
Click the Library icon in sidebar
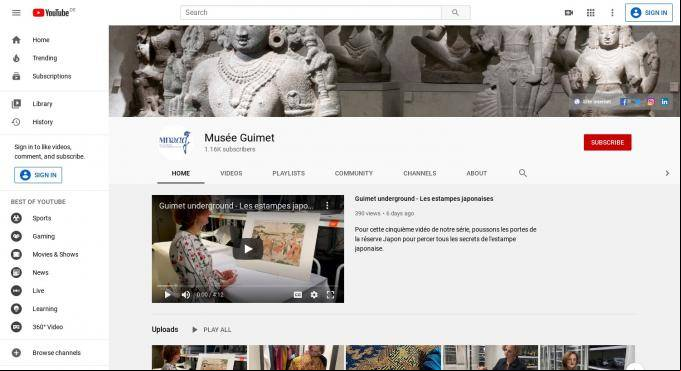17,104
